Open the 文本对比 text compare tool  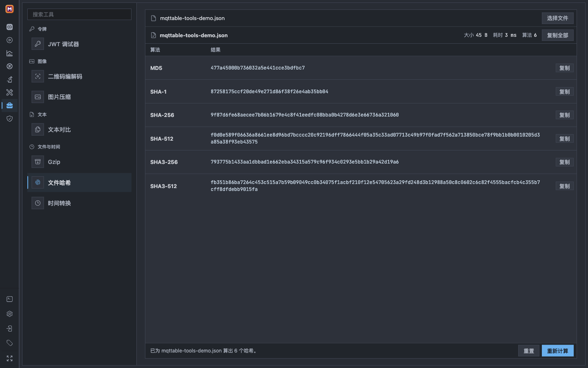pyautogui.click(x=79, y=130)
